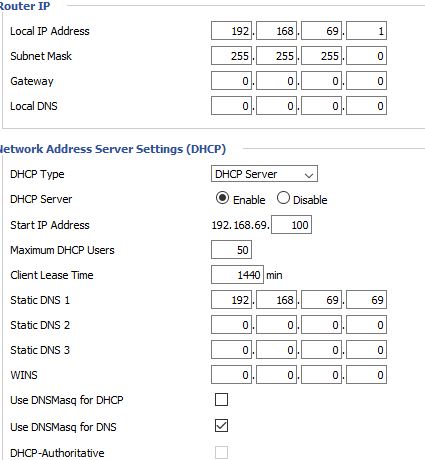Screen dimensions: 425x460
Task: Click the second octet of Static DNS 1
Action: pyautogui.click(x=276, y=300)
